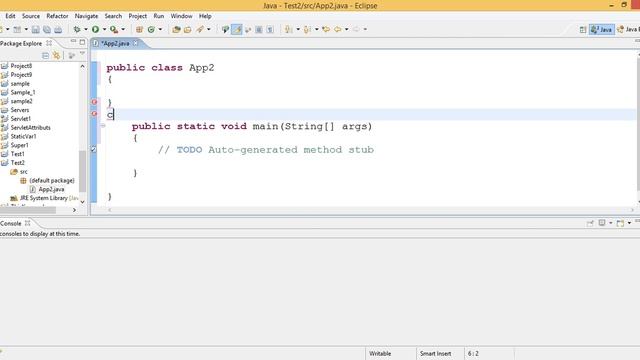The image size is (640, 360).
Task: Close the App2.java editor tab
Action: pos(136,43)
